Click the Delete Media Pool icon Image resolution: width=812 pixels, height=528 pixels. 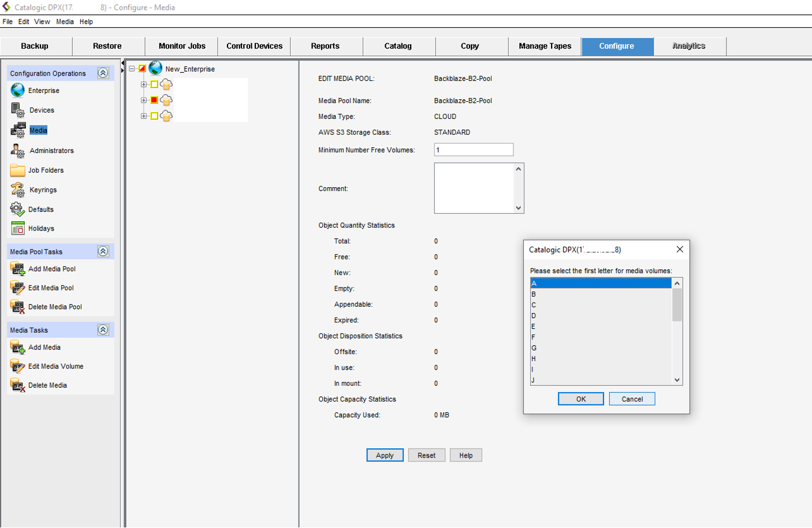click(x=18, y=307)
